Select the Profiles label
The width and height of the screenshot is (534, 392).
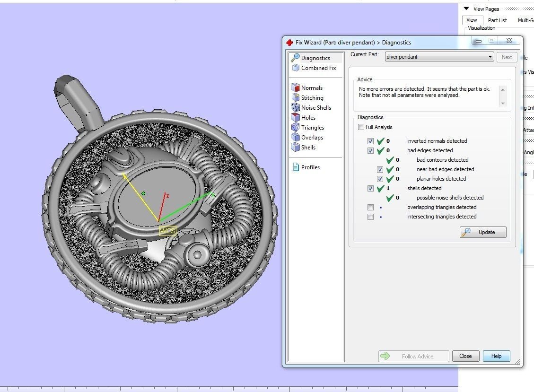pos(310,167)
